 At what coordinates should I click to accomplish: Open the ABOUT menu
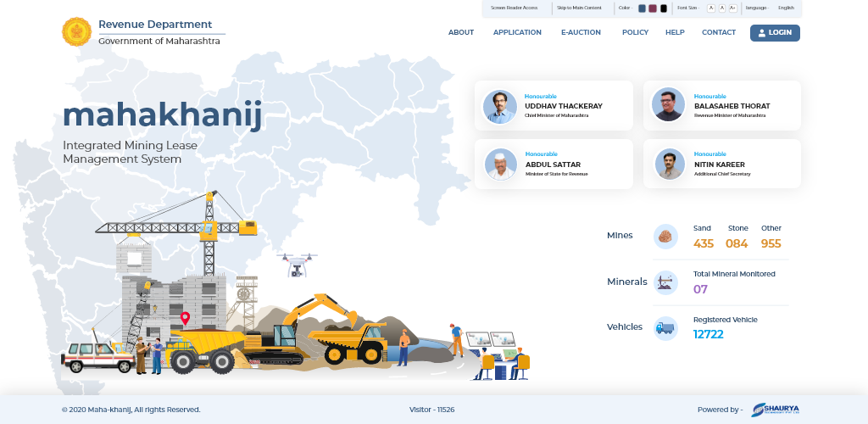tap(460, 33)
